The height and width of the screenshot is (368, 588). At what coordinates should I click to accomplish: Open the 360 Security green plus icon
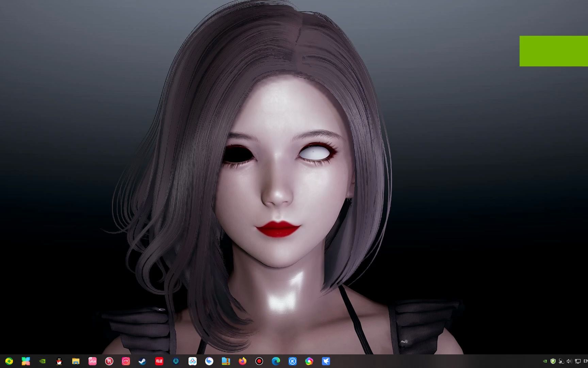tap(9, 361)
